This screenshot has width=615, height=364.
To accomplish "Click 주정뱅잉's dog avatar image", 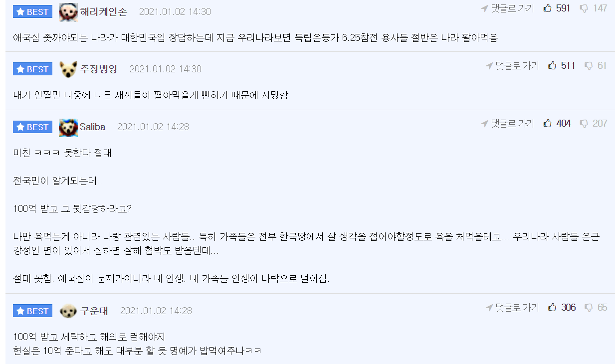I will pos(68,69).
